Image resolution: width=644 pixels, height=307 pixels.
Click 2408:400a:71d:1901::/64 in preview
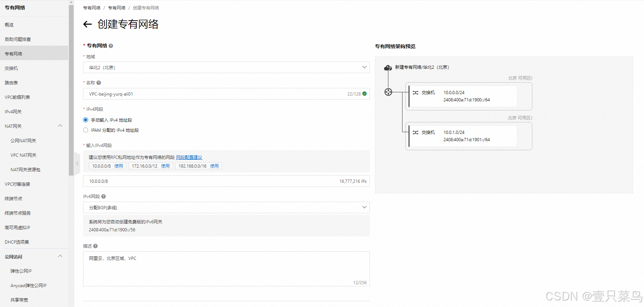coord(467,140)
